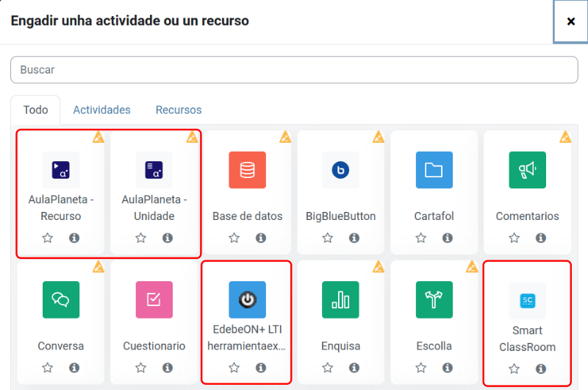Image resolution: width=588 pixels, height=390 pixels.
Task: Switch to the Recursos tab
Action: (x=179, y=110)
